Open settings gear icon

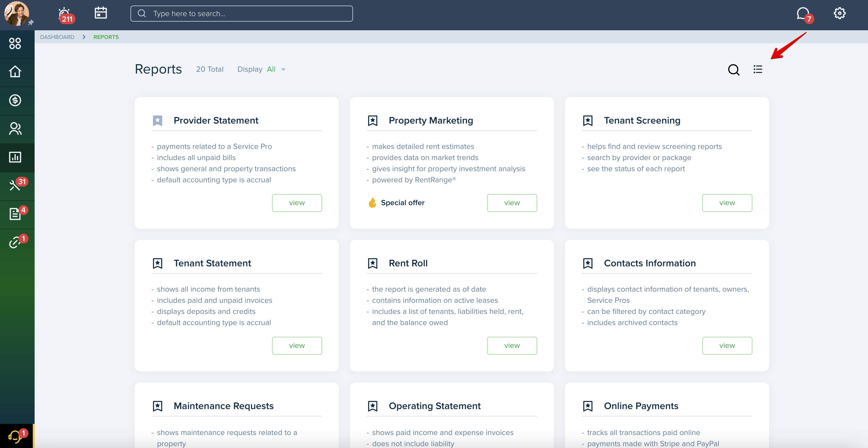(839, 14)
